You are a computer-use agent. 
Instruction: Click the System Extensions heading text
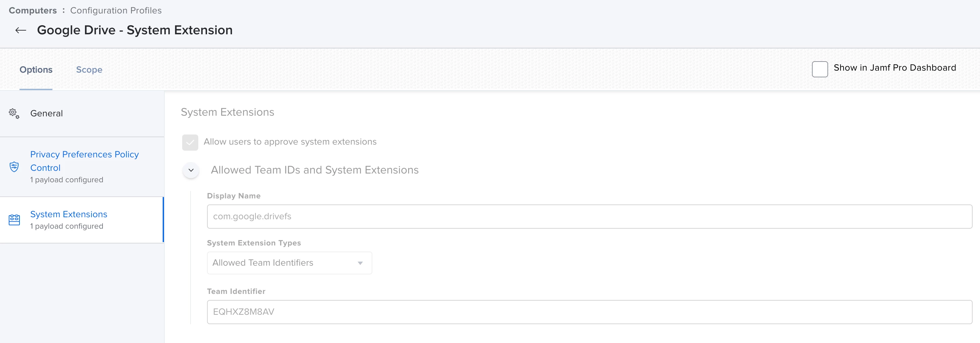pyautogui.click(x=227, y=112)
